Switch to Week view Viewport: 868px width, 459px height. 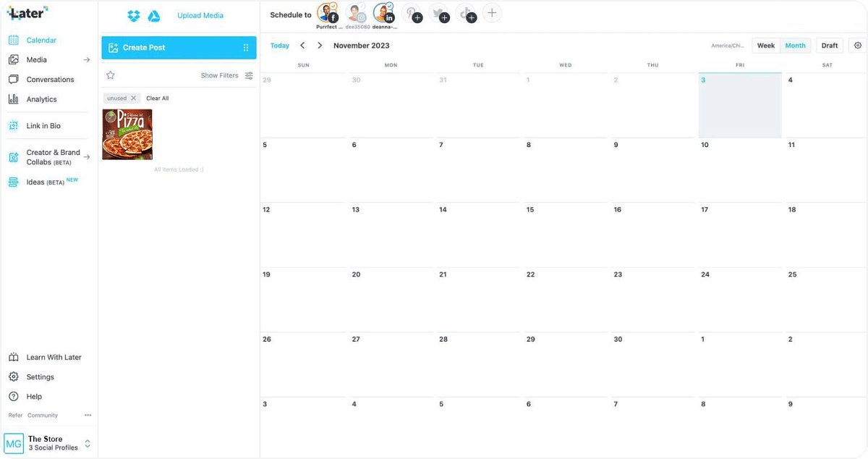[x=766, y=46]
